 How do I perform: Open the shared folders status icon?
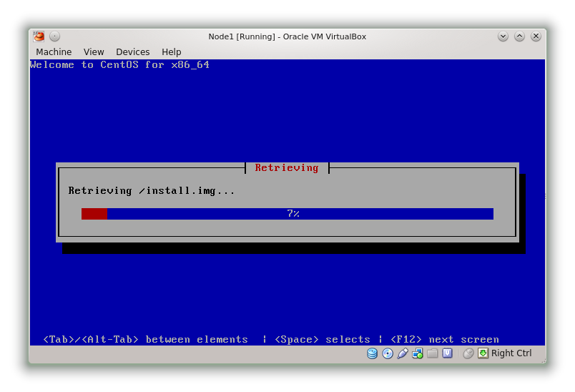tap(433, 353)
